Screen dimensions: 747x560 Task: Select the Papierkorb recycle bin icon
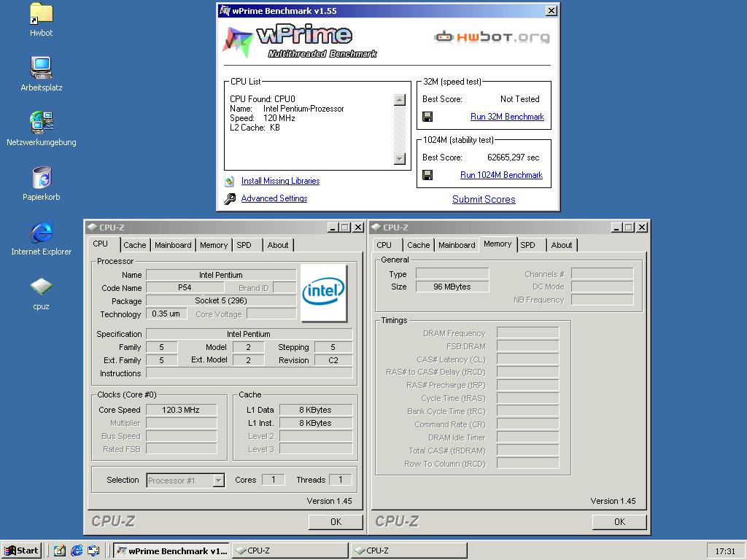click(42, 183)
